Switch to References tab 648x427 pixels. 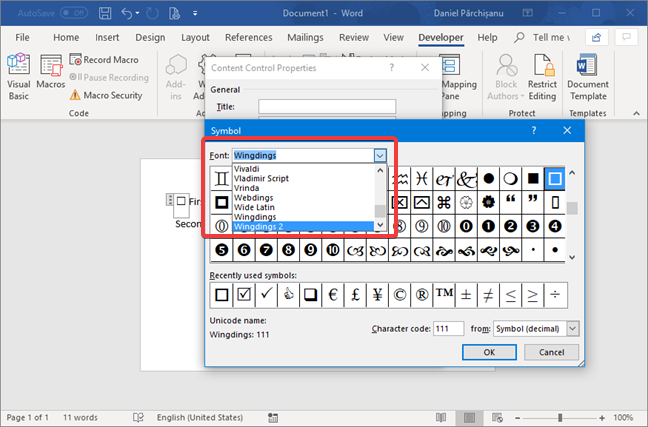(249, 37)
